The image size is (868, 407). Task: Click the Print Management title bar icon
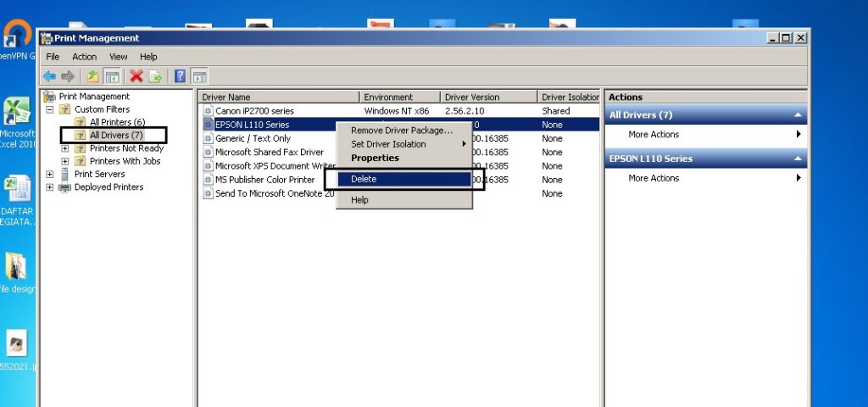(47, 38)
